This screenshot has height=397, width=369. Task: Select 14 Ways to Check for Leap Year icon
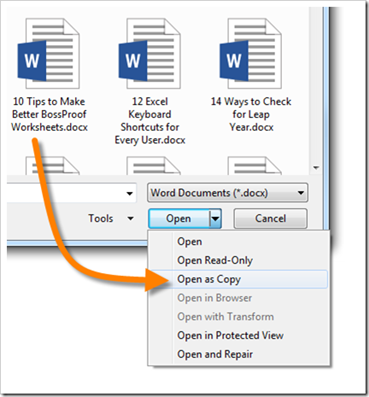coord(251,53)
